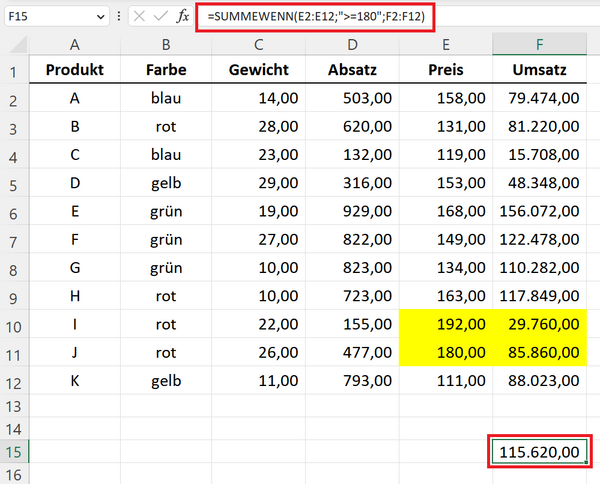Select Produkt cell H
The image size is (600, 484).
75,296
